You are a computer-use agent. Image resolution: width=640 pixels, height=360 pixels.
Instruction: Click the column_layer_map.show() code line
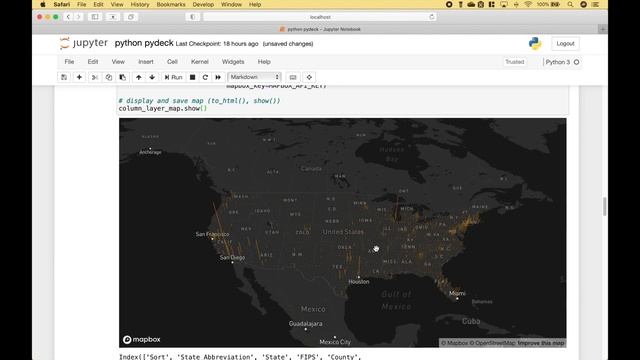point(162,109)
